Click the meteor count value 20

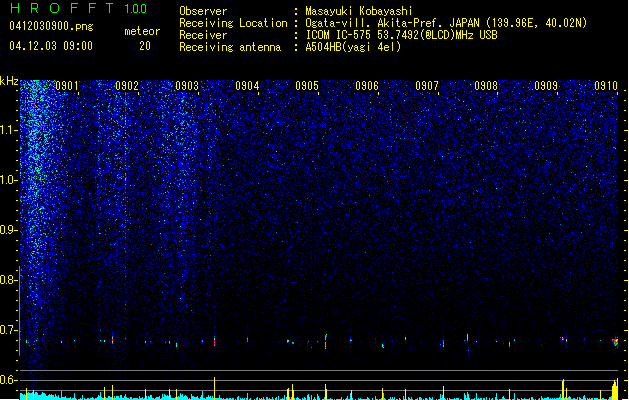tap(145, 46)
